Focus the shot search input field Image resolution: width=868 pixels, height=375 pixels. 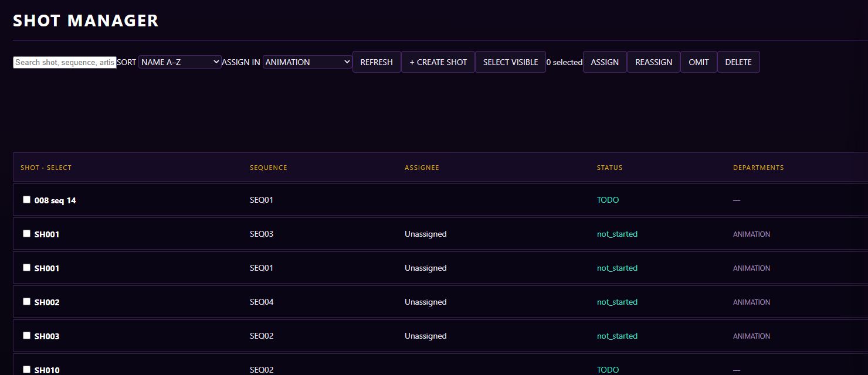click(65, 62)
